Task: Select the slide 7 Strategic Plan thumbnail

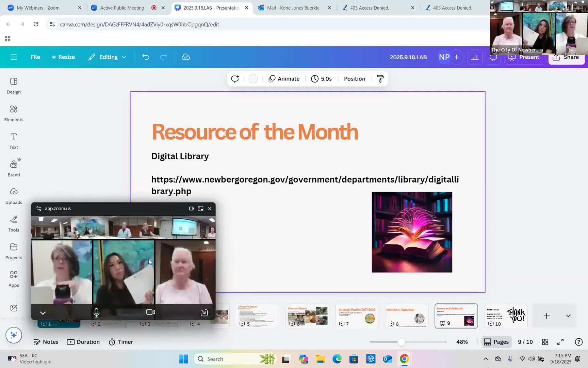Action: (x=357, y=316)
